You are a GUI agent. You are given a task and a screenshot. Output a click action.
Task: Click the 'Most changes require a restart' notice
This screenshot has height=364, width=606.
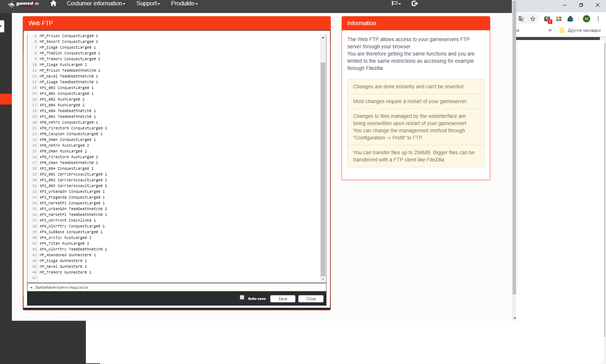416,101
